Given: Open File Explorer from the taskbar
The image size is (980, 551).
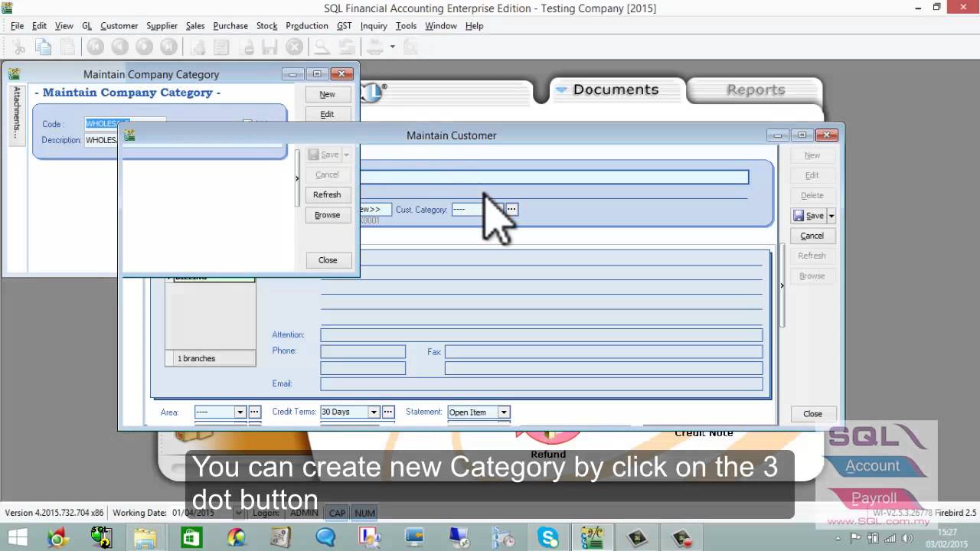Looking at the screenshot, I should 145,537.
